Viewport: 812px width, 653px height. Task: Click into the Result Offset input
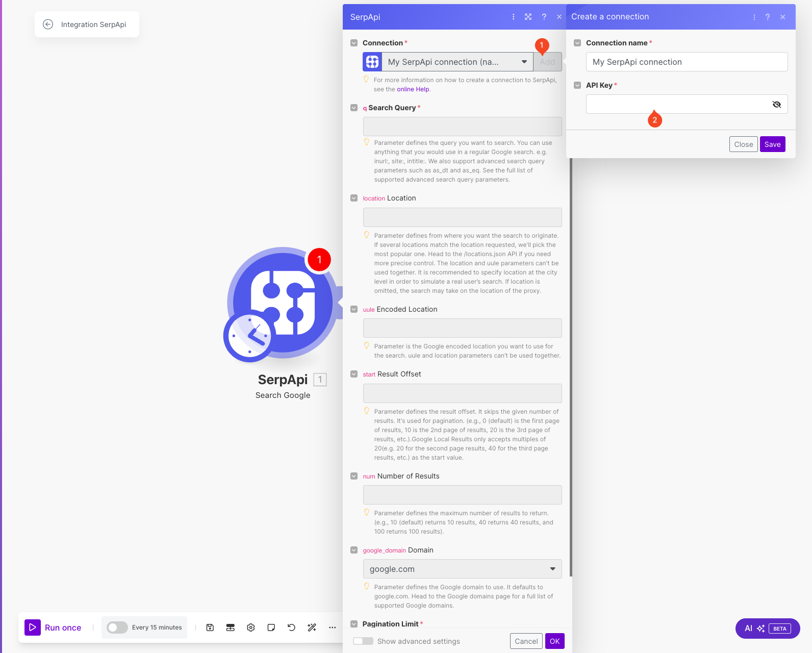[462, 393]
